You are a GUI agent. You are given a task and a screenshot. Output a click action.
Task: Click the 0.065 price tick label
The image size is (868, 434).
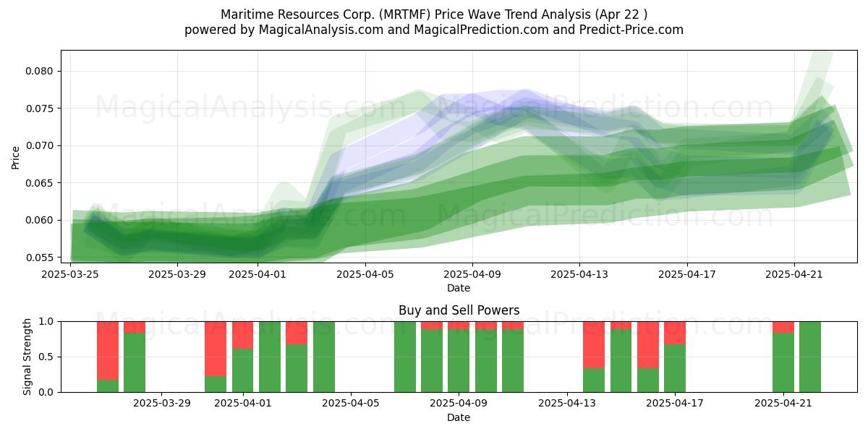(x=41, y=183)
